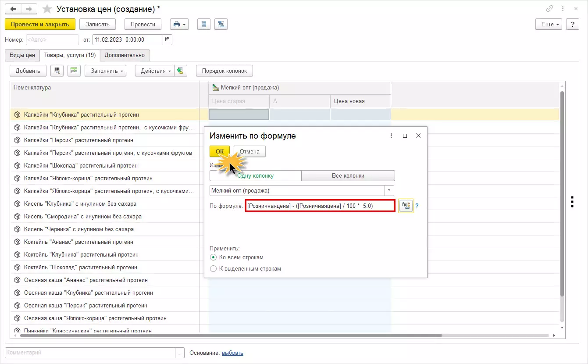Viewport: 588px width, 364px height.
Task: Open the Виды цен tab
Action: point(22,55)
